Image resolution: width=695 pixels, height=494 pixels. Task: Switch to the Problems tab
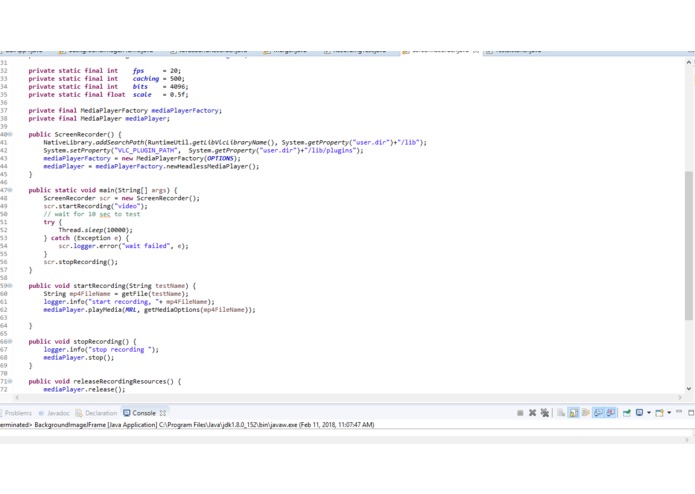[x=18, y=413]
